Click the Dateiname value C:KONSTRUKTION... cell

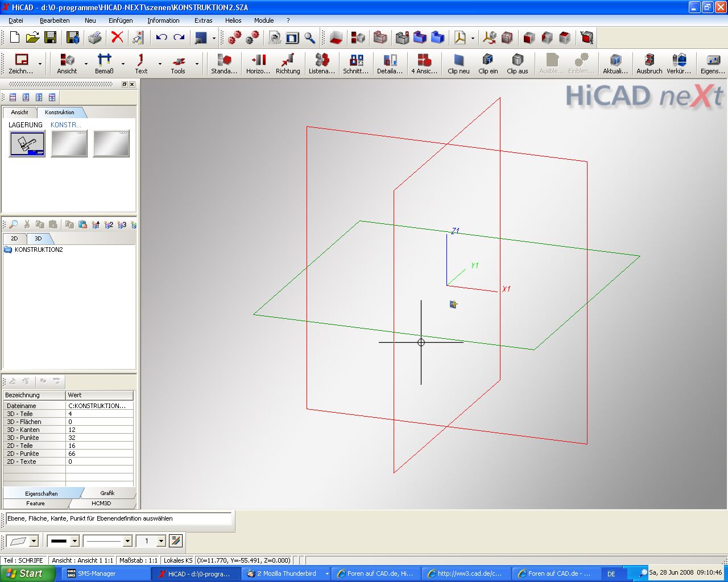(100, 406)
